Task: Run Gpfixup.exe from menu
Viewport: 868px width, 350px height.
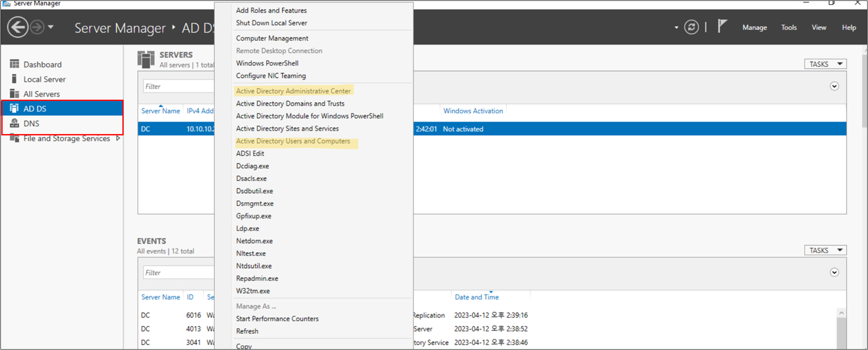Action: [x=253, y=216]
